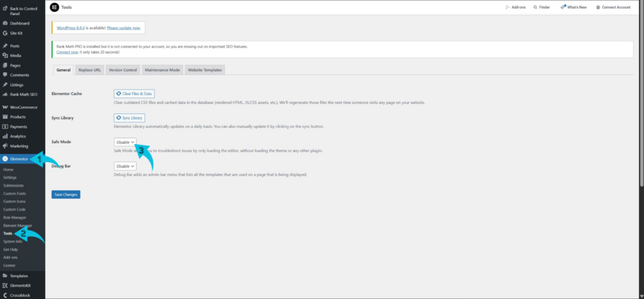Click the Safe Mode setting label
644x299 pixels.
click(x=61, y=142)
